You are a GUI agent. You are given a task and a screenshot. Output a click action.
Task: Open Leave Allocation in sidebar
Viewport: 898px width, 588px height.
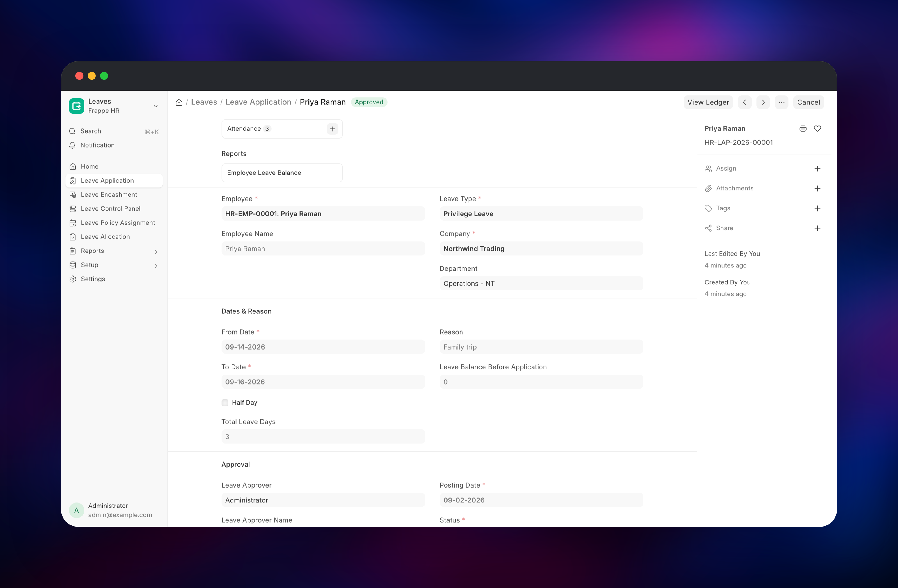pyautogui.click(x=114, y=237)
